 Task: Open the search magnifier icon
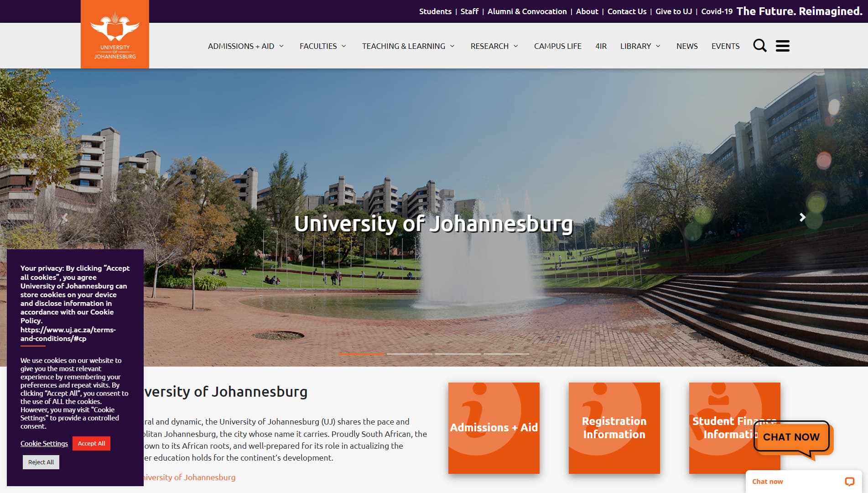(760, 46)
